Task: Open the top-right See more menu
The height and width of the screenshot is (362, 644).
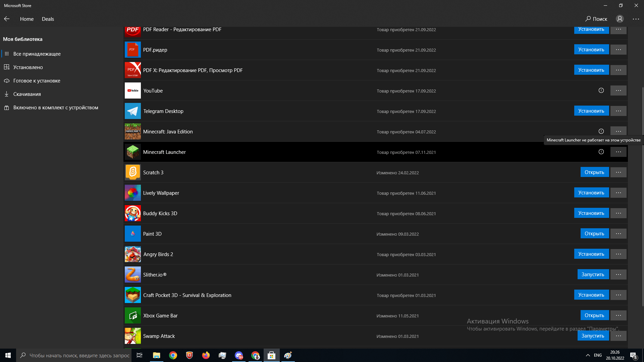Action: tap(636, 19)
